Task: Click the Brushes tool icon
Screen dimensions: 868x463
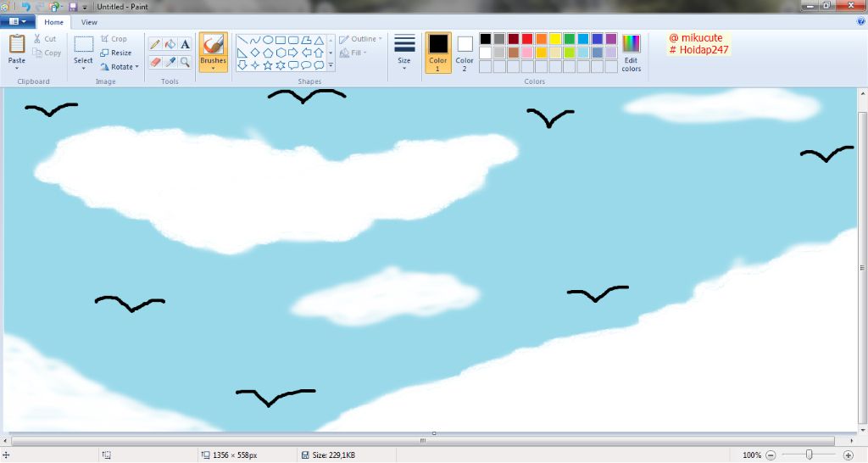Action: [x=213, y=44]
